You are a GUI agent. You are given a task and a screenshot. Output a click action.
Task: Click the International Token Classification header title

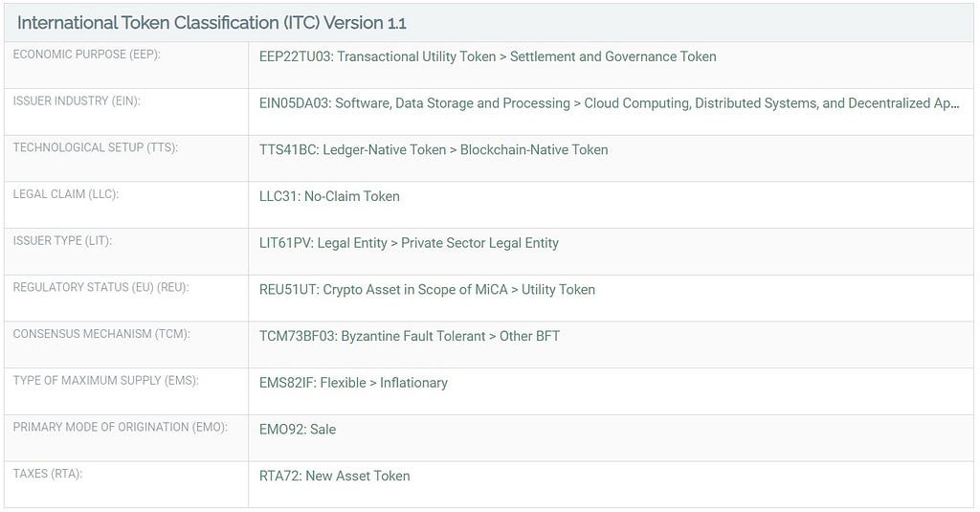point(212,23)
